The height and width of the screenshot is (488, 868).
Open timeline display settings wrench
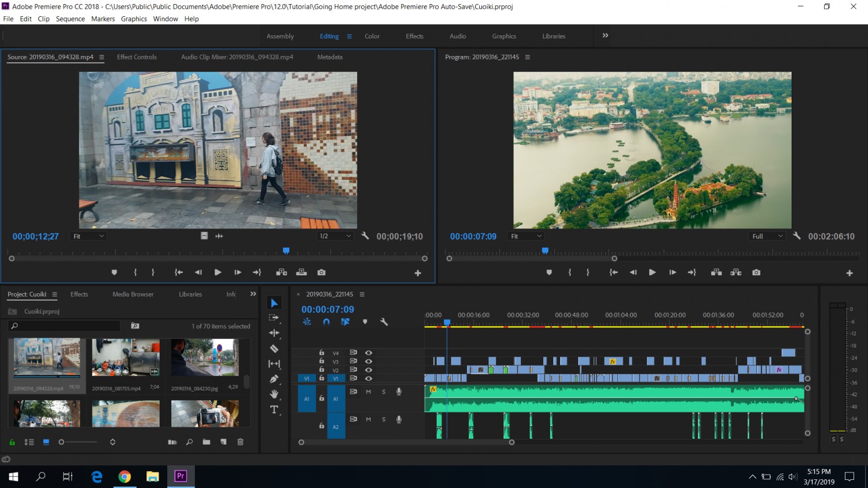point(384,322)
